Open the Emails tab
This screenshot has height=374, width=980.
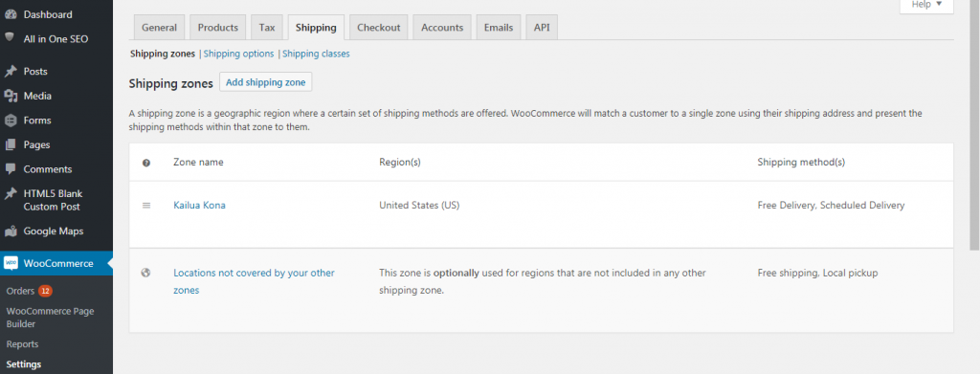coord(498,28)
